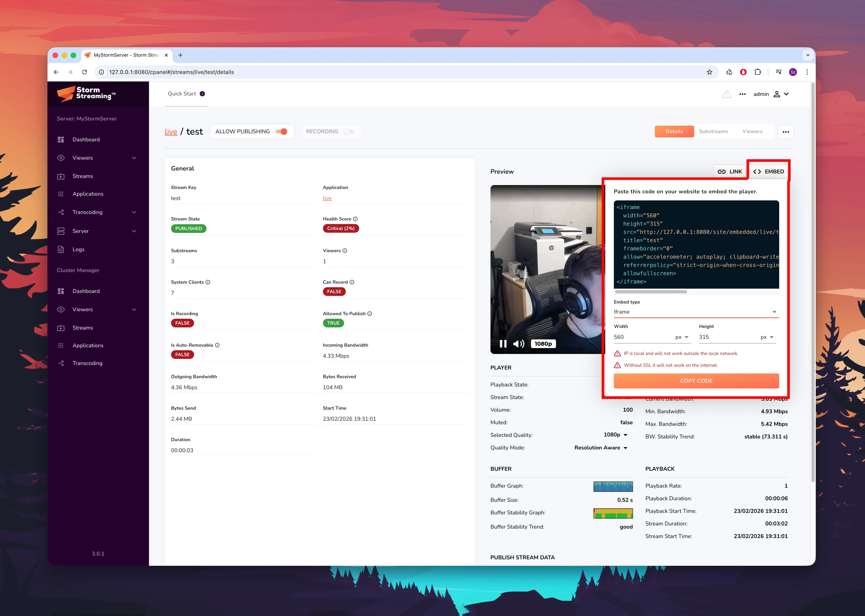The width and height of the screenshot is (865, 616).
Task: Turn on the Recording toggle
Action: tap(349, 132)
